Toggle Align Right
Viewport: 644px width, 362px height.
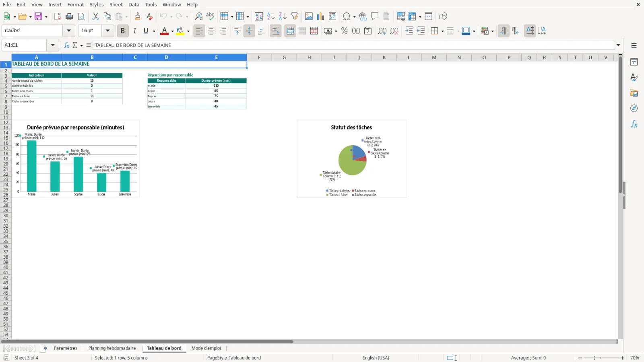[x=223, y=31]
